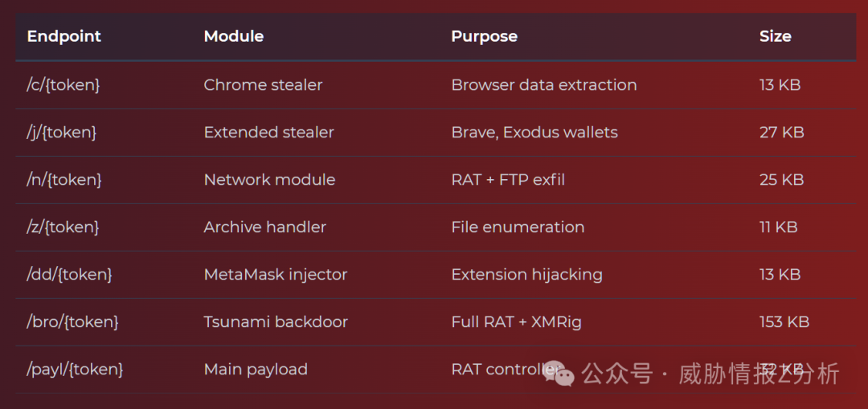Select the /n/{token} endpoint cell
Screen dimensions: 868x409
pyautogui.click(x=64, y=179)
